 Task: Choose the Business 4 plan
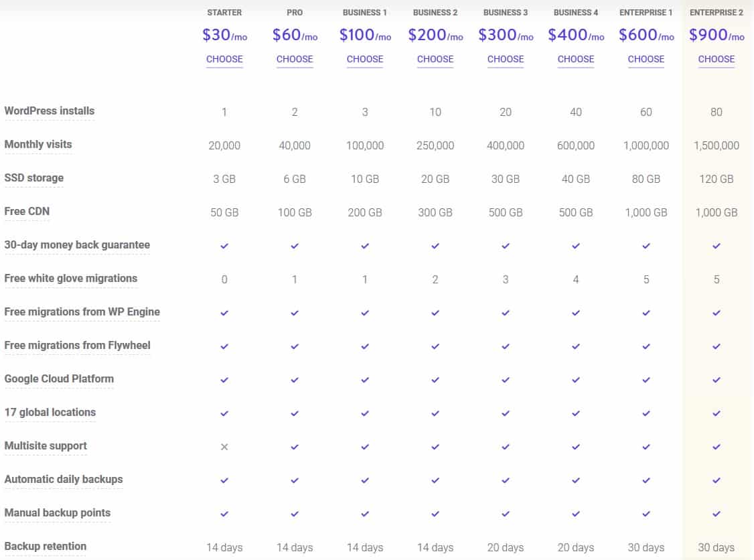coord(576,59)
